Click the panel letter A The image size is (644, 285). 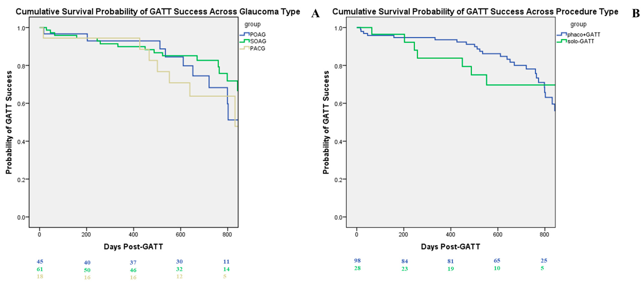tap(315, 13)
